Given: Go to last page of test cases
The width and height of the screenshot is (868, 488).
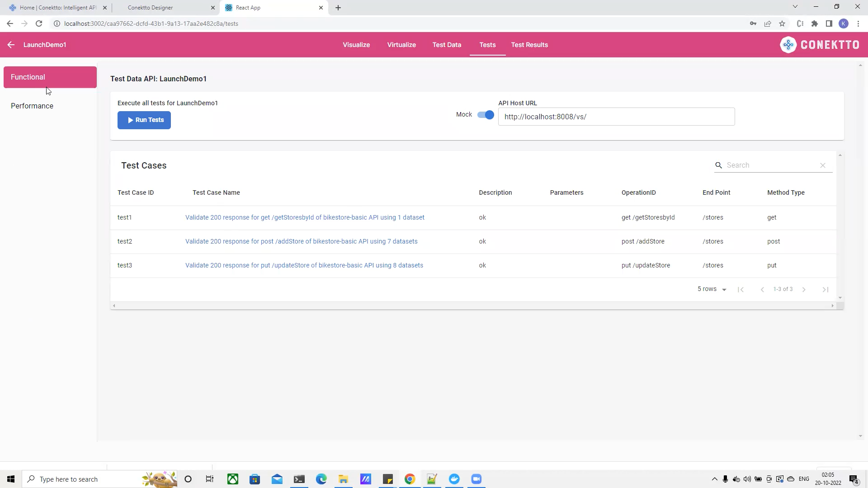Looking at the screenshot, I should [x=825, y=290].
